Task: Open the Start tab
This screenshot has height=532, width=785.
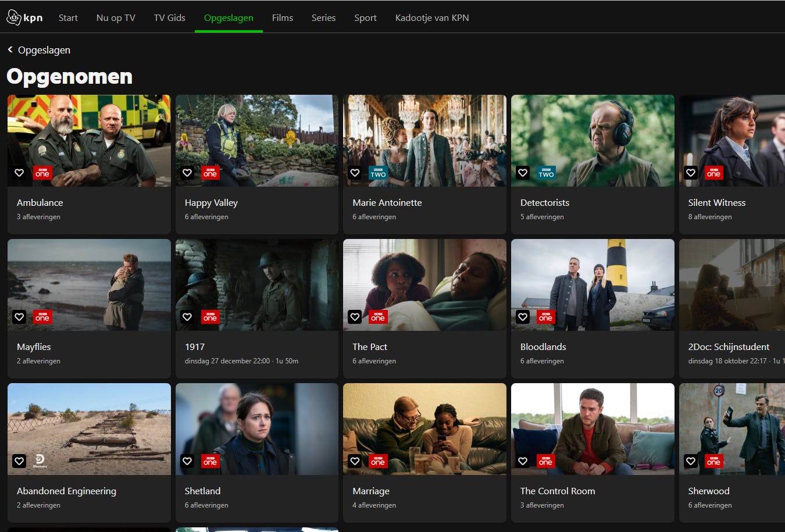Action: (x=68, y=17)
